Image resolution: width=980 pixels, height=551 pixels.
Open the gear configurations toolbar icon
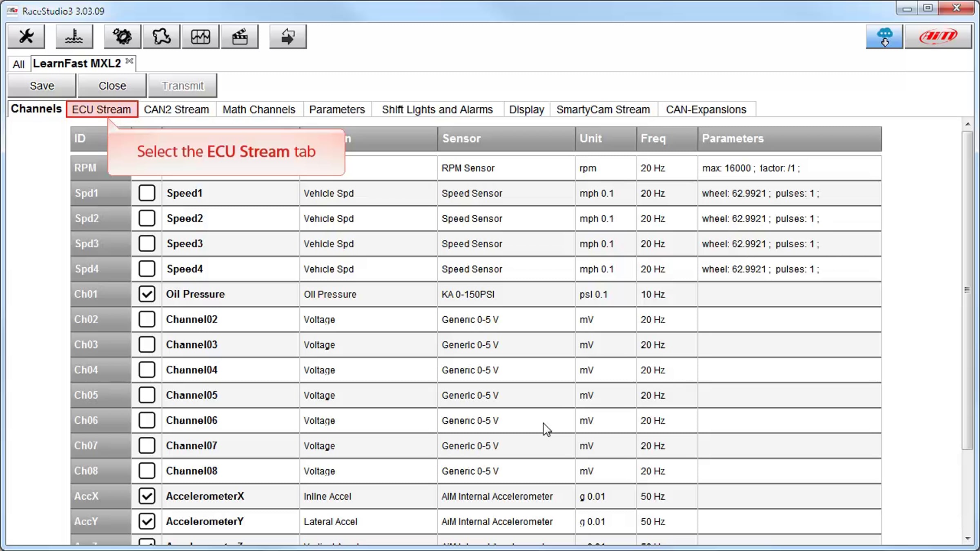(x=122, y=37)
